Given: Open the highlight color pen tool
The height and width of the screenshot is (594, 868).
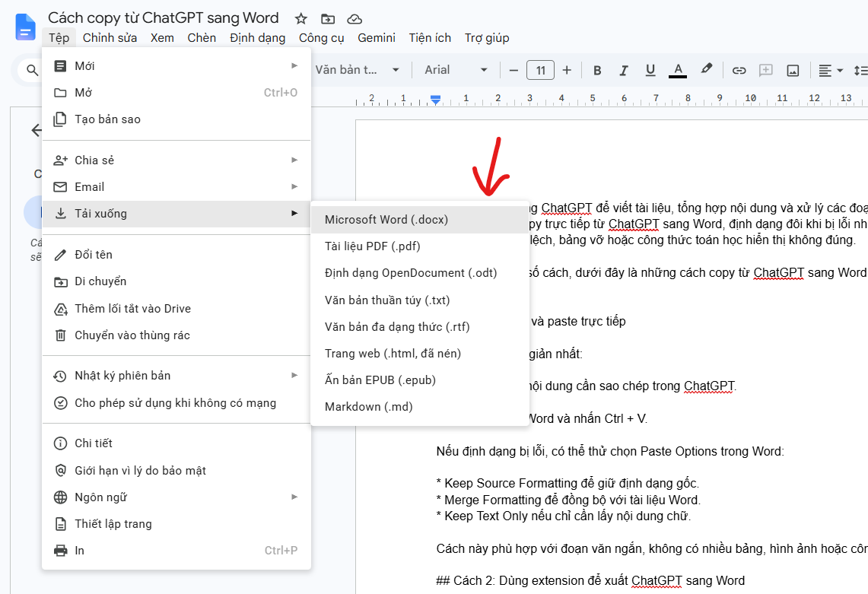Looking at the screenshot, I should (706, 69).
